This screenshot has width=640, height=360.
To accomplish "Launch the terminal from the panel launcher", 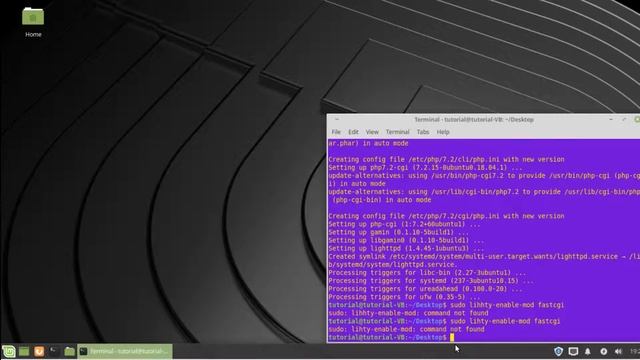I will (x=54, y=351).
